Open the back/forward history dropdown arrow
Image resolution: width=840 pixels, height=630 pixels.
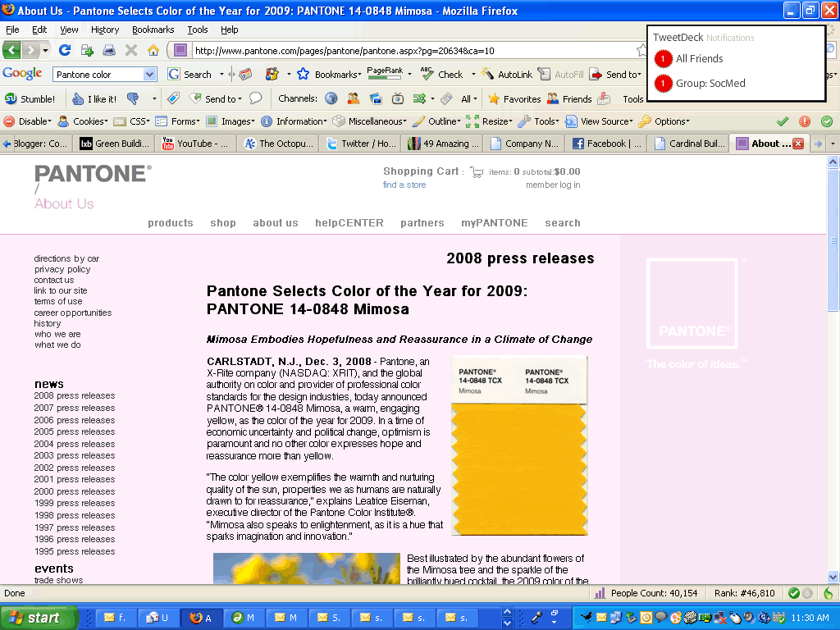click(x=45, y=50)
